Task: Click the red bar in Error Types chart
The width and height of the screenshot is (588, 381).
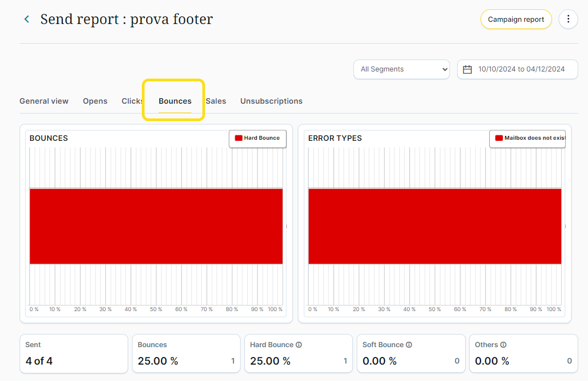Action: (x=435, y=226)
